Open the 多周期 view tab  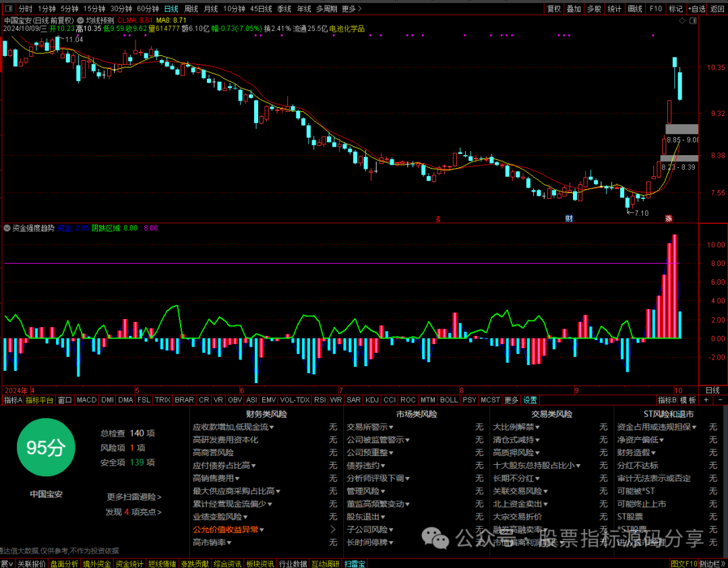(326, 9)
